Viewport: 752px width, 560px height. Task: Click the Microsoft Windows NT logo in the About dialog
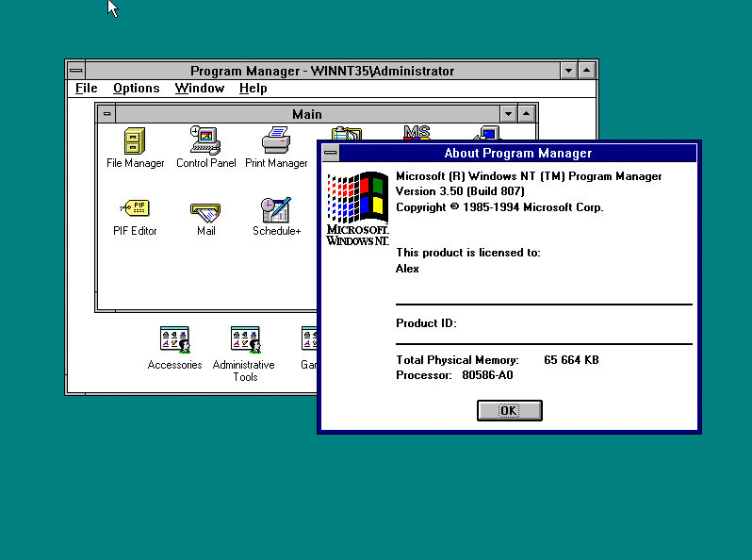(358, 208)
